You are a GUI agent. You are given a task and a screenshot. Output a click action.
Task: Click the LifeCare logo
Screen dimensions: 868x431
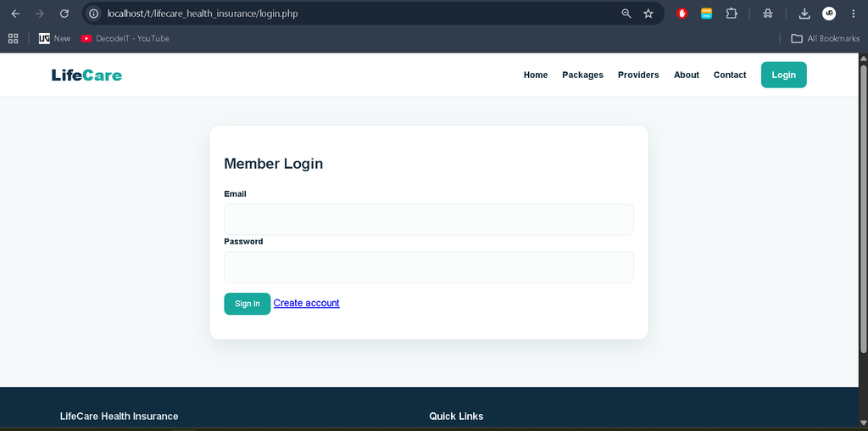[x=87, y=76]
